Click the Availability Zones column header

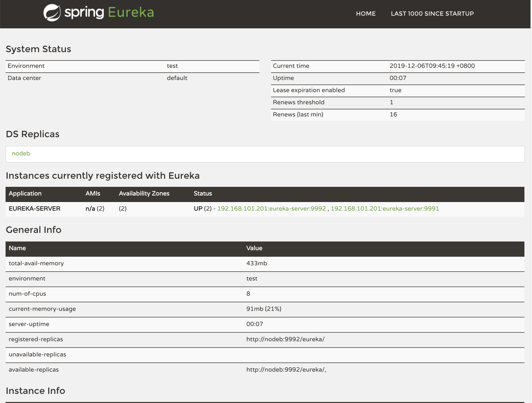(144, 194)
